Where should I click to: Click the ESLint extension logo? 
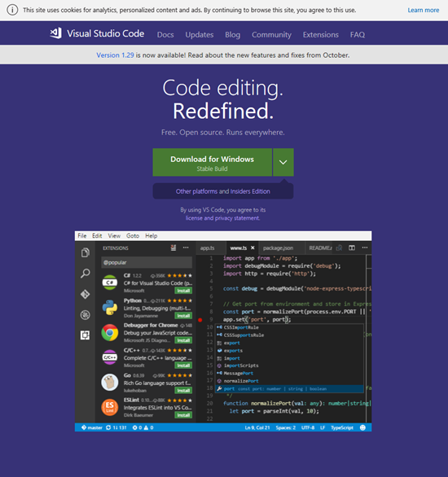110,407
